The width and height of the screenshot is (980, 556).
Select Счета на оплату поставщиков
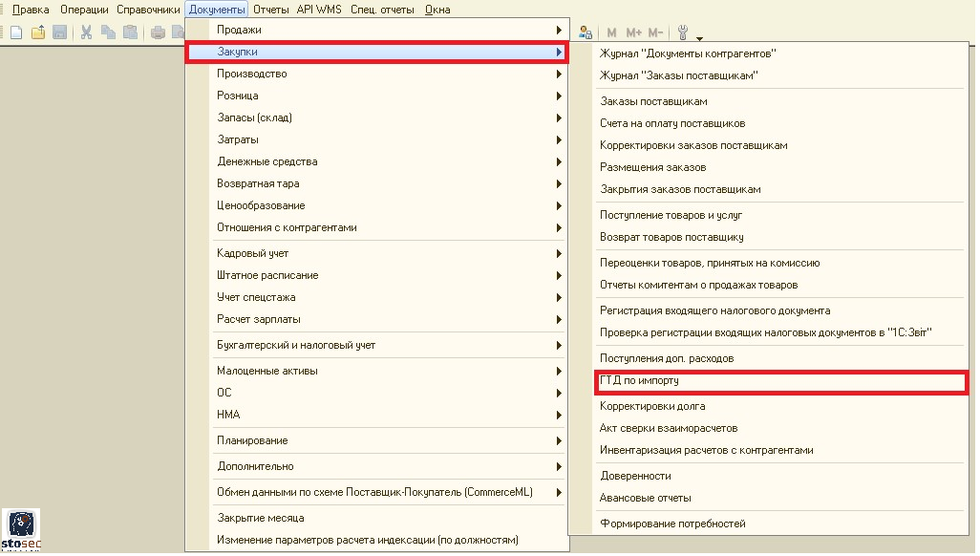coord(769,123)
